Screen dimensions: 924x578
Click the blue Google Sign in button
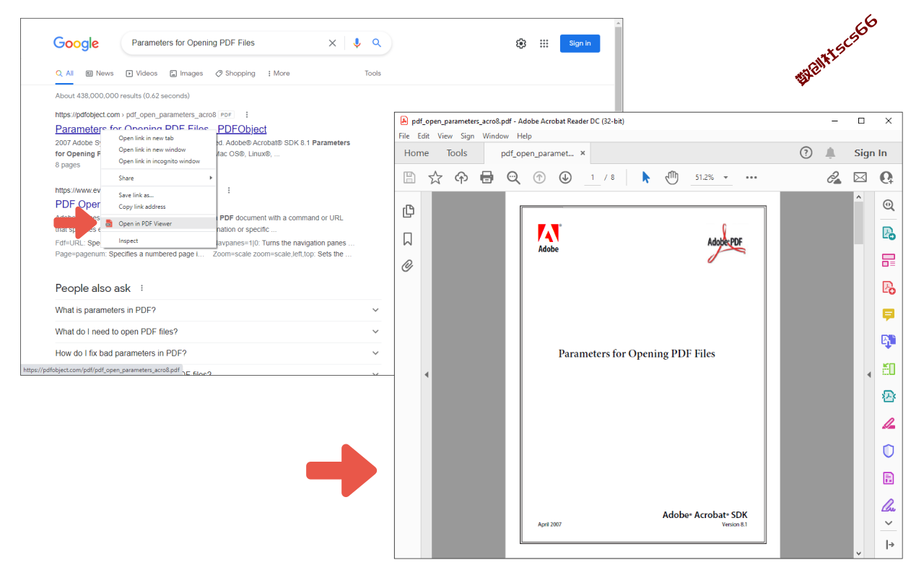pos(580,43)
